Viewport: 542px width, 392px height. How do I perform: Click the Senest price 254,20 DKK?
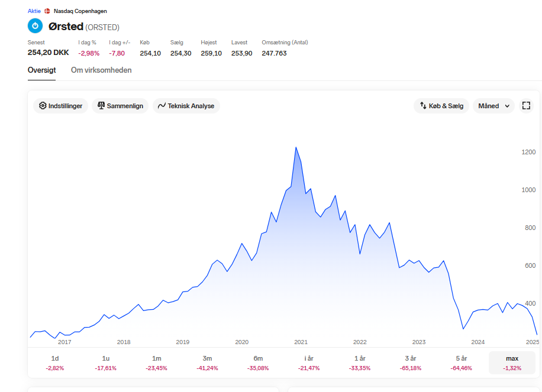[x=48, y=53]
